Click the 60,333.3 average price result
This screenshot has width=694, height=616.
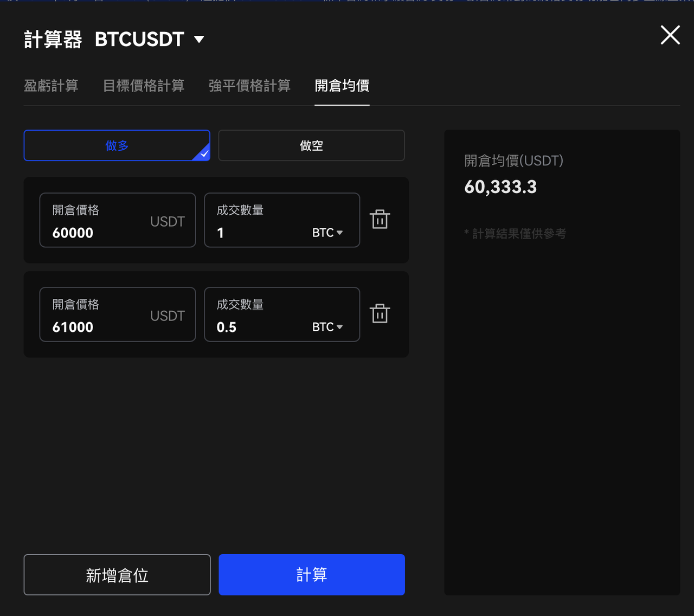pos(500,187)
